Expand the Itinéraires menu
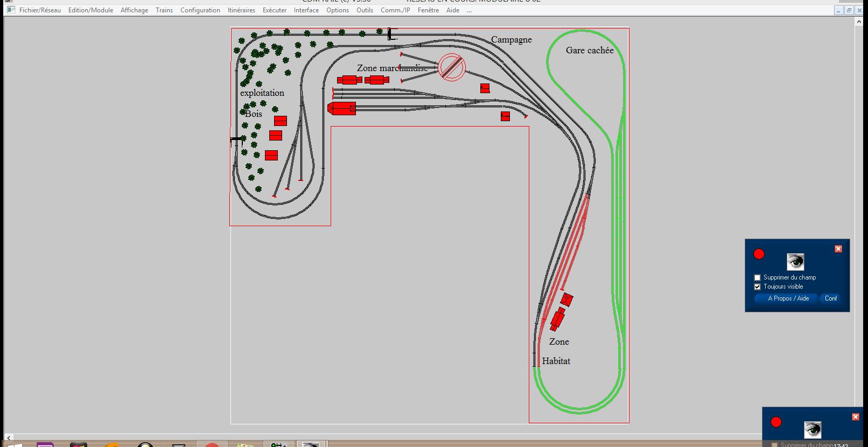This screenshot has height=447, width=868. [241, 10]
